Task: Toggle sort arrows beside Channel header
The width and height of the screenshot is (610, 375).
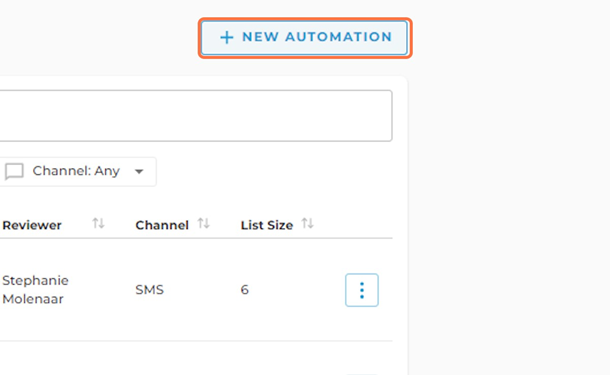Action: pyautogui.click(x=203, y=224)
